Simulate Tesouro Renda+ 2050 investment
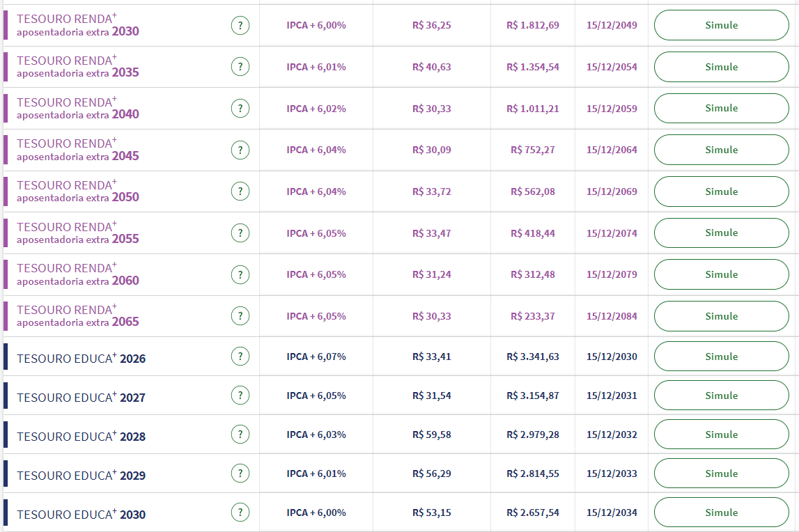 [721, 191]
